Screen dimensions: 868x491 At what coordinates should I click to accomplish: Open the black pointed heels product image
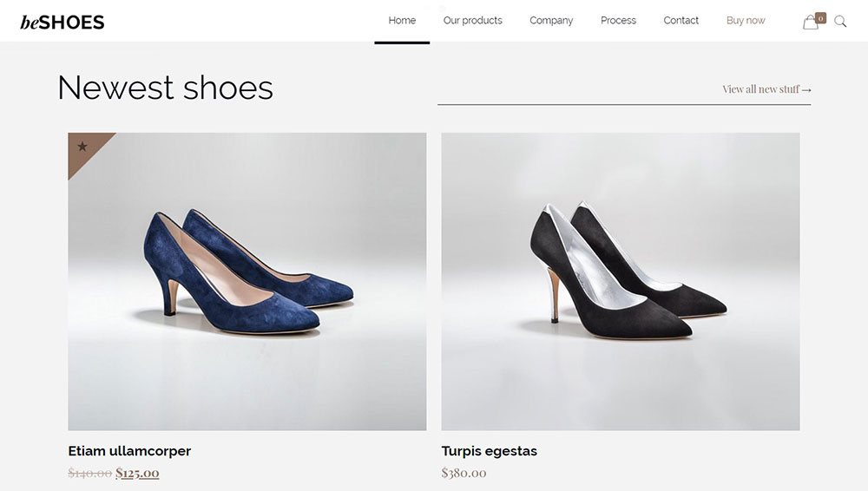pyautogui.click(x=620, y=282)
